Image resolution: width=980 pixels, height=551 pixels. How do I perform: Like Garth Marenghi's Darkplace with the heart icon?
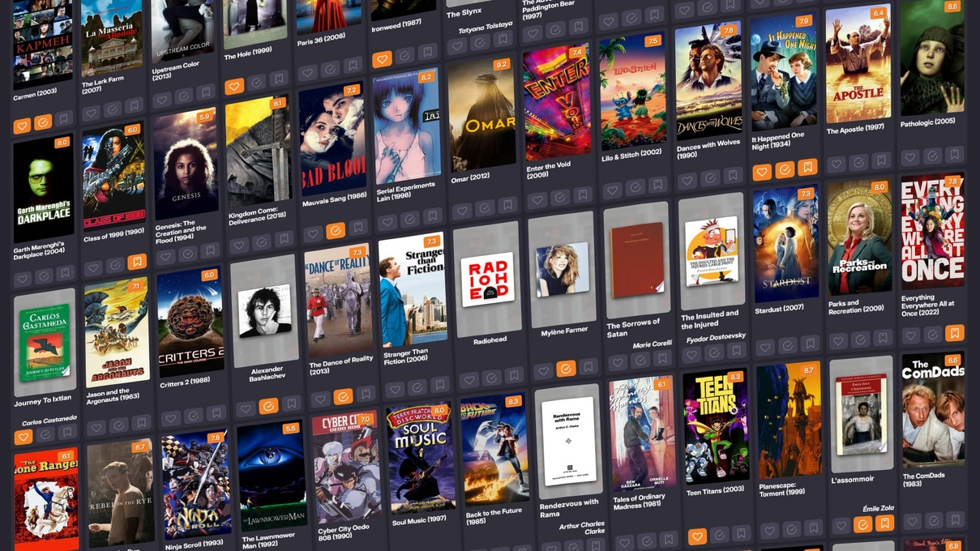tap(22, 279)
